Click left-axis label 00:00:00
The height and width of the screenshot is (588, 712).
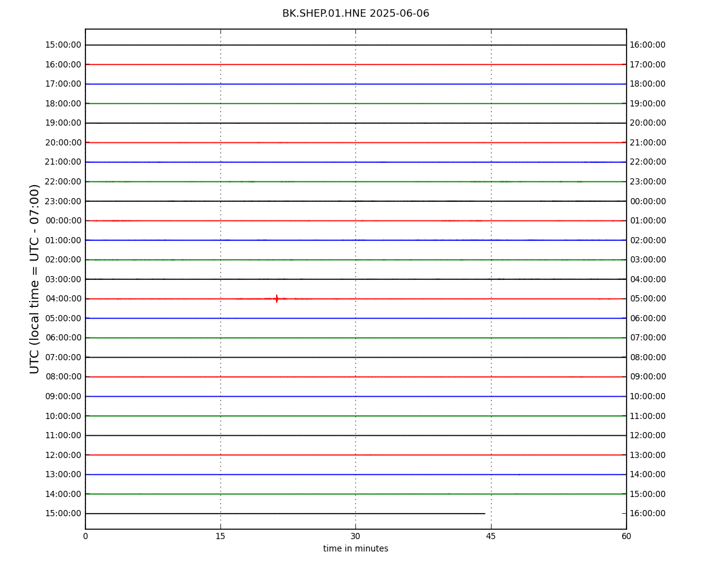pyautogui.click(x=63, y=221)
